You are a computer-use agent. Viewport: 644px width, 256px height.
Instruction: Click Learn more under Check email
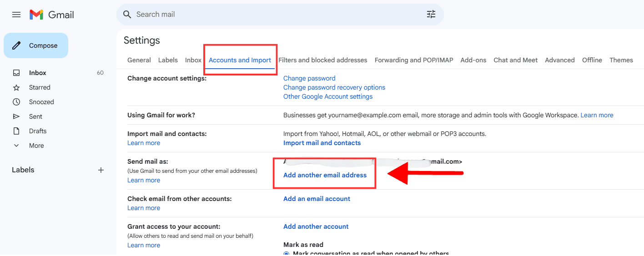(144, 208)
